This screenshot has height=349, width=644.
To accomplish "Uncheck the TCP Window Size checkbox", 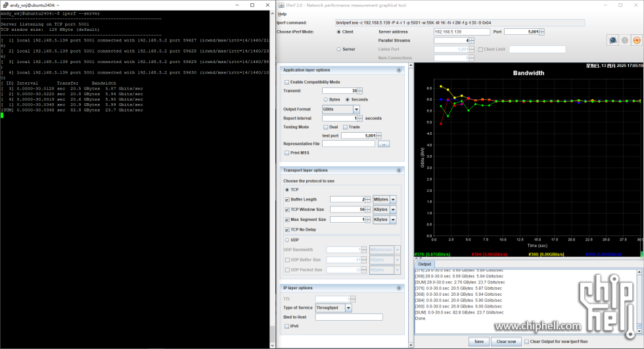I will click(287, 210).
